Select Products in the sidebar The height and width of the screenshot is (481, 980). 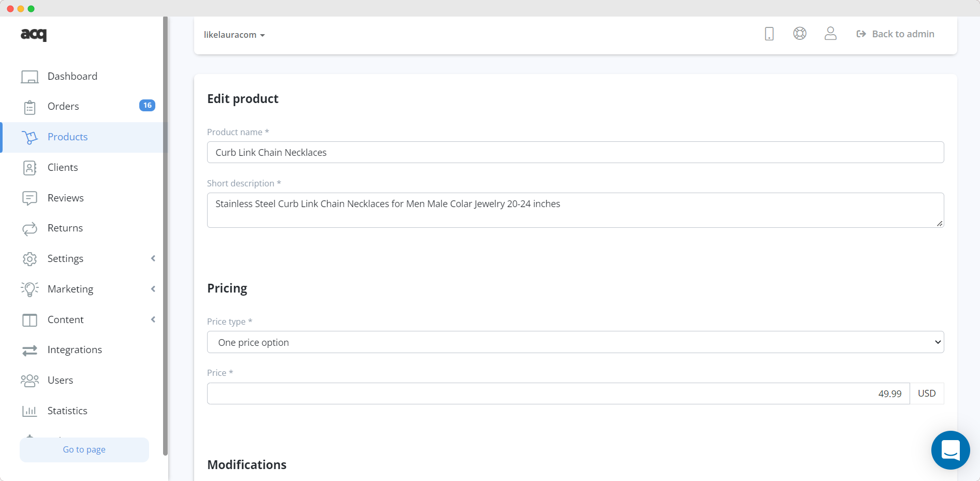pyautogui.click(x=84, y=137)
